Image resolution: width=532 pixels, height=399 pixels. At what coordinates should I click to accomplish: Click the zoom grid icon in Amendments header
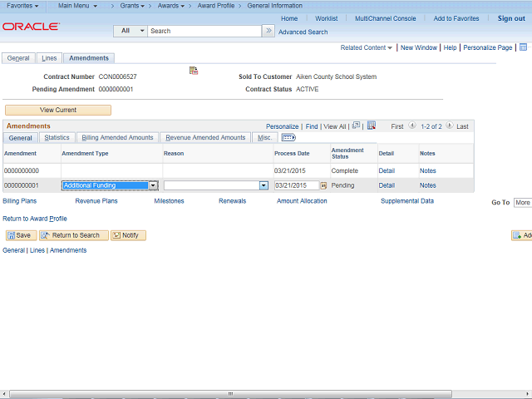pos(356,126)
